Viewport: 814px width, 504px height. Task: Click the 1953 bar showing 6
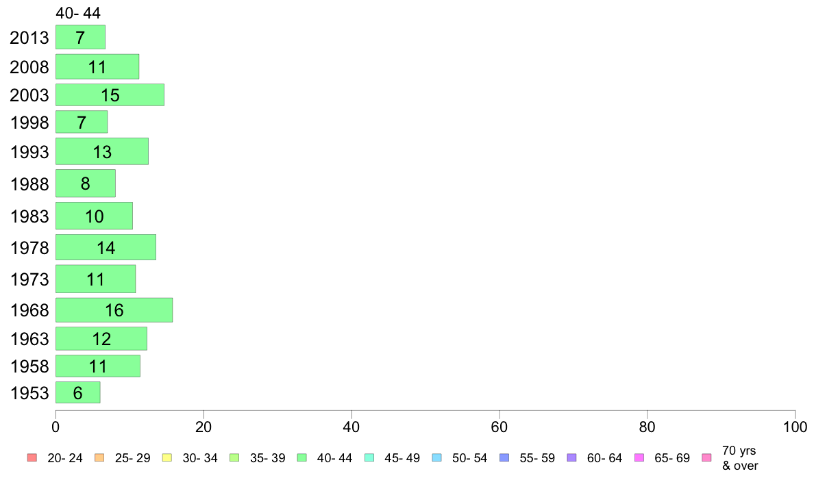click(78, 392)
